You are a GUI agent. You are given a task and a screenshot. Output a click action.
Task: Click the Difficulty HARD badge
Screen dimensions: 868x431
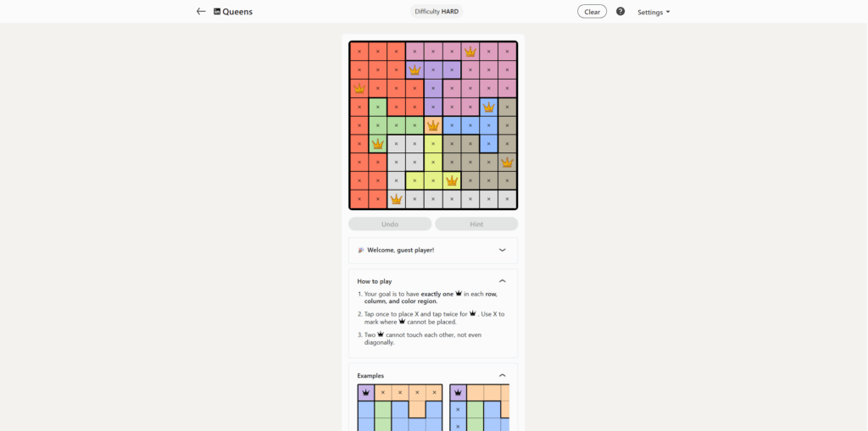click(x=437, y=12)
